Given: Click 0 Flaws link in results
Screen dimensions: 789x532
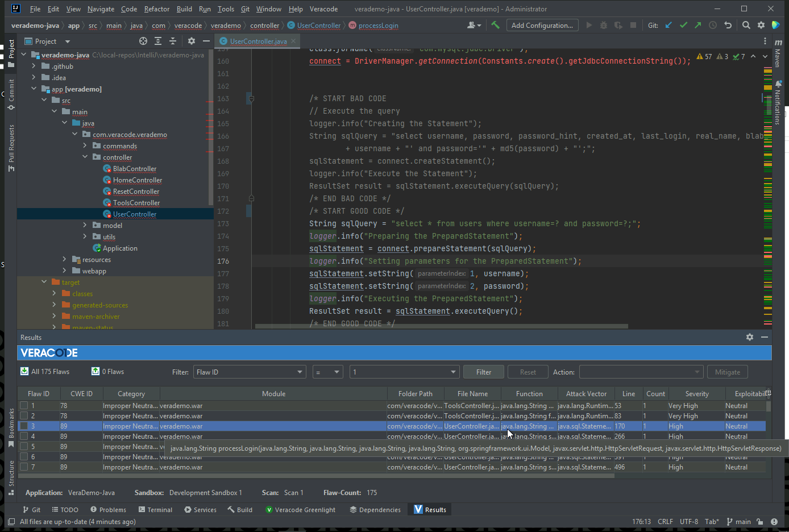Looking at the screenshot, I should point(108,371).
